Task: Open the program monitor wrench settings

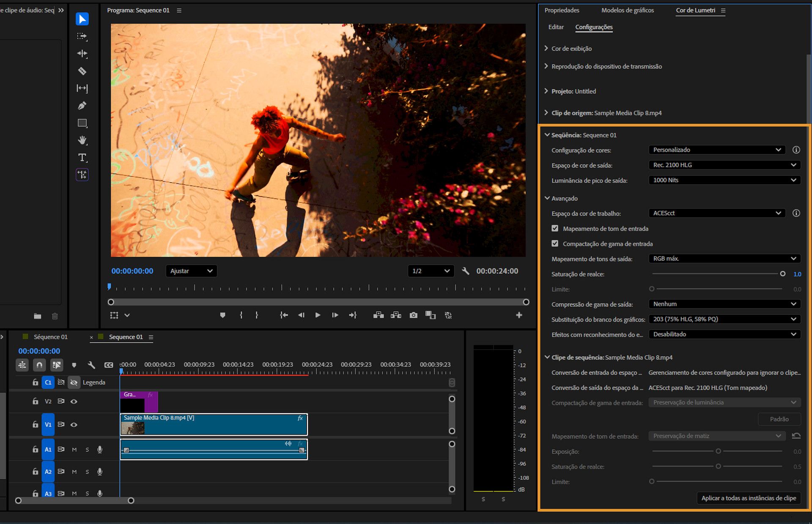Action: pyautogui.click(x=466, y=271)
